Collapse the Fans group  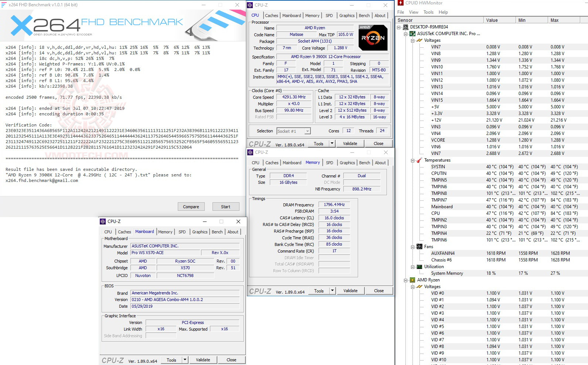click(x=413, y=247)
